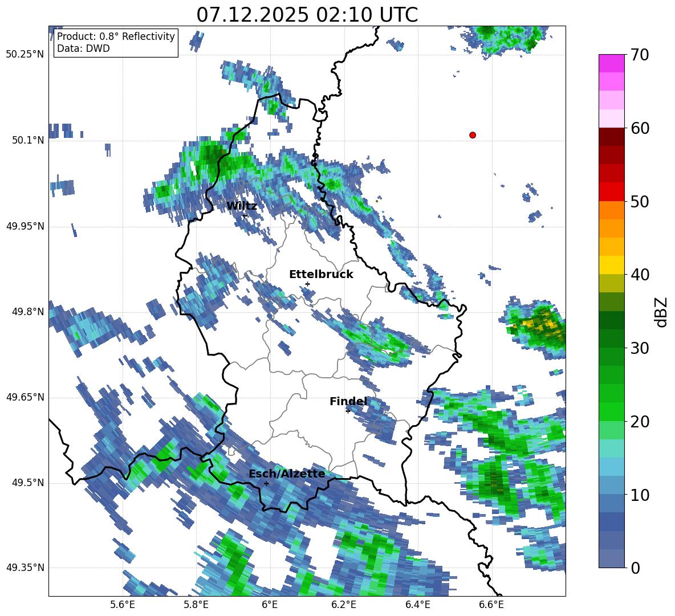The width and height of the screenshot is (675, 616).
Task: Click the 50.25°N latitude label
Action: pos(25,55)
